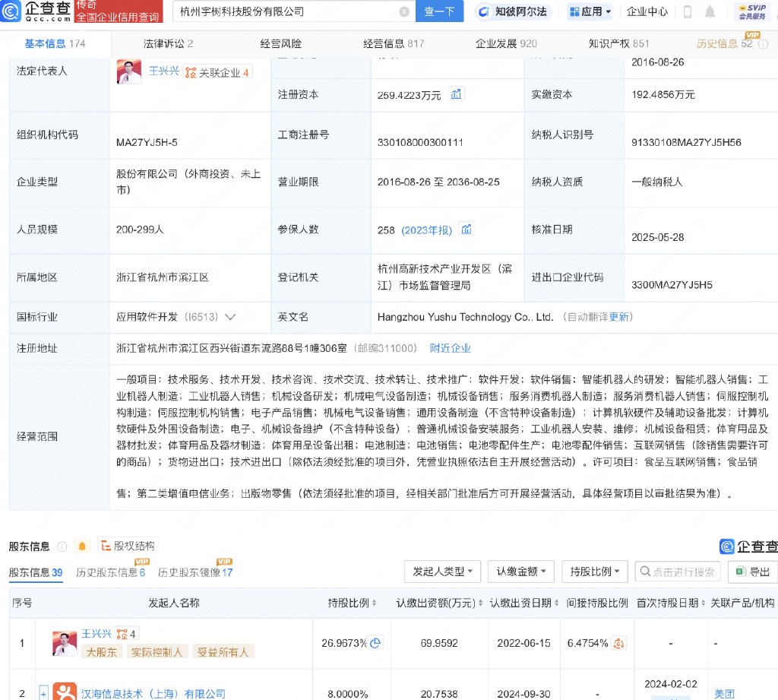Image resolution: width=778 pixels, height=700 pixels.
Task: Click 导出 export button
Action: tap(753, 572)
